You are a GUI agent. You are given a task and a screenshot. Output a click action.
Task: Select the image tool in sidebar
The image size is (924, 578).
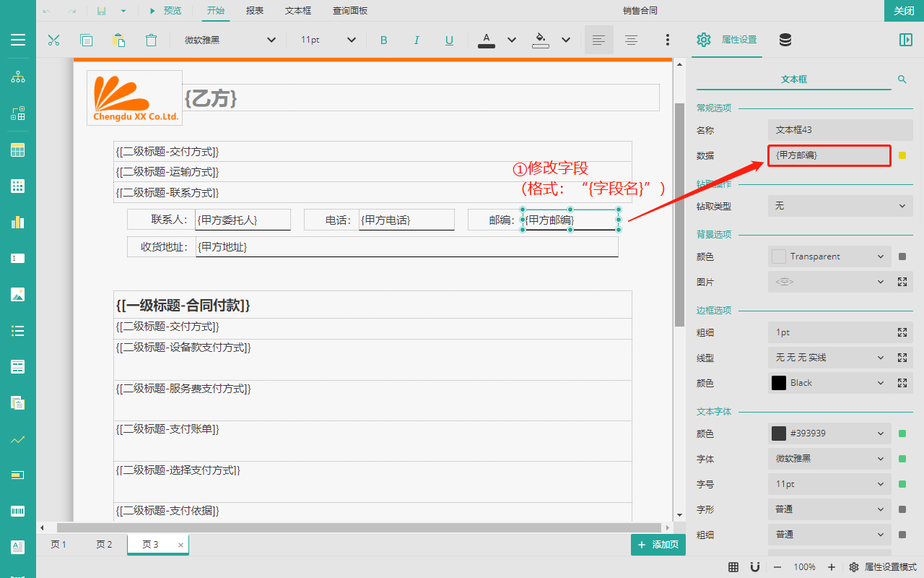[x=18, y=294]
